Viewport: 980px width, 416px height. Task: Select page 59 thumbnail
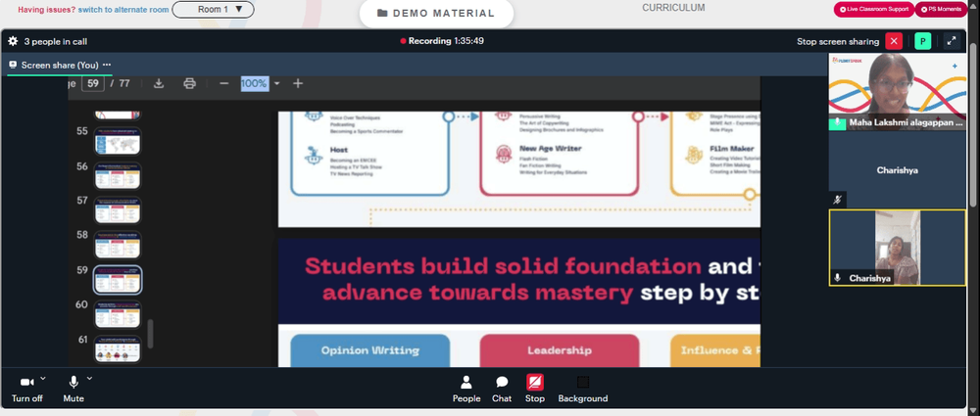tap(118, 279)
